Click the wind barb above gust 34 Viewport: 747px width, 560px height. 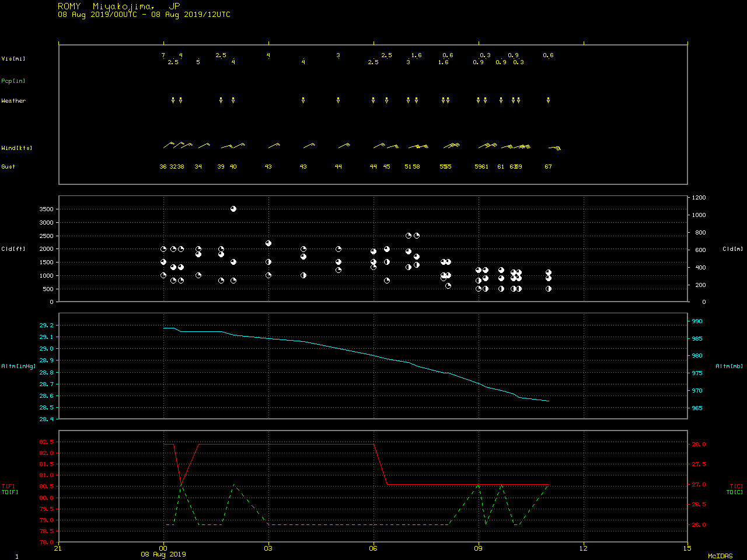tap(204, 145)
